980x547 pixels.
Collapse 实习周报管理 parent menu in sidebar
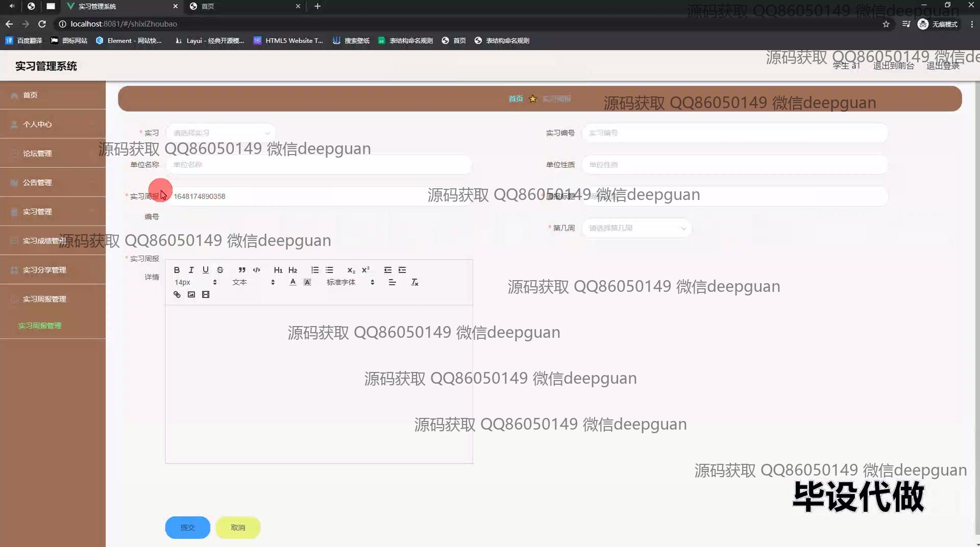tap(53, 299)
